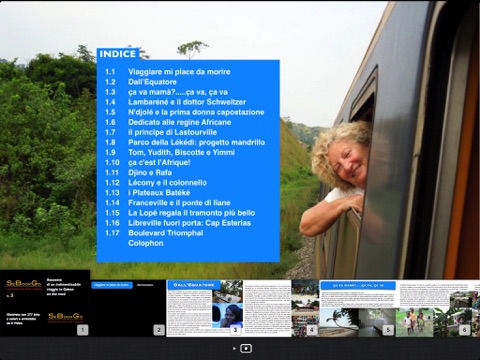Screen dimensions: 480x360
Task: Select 1.6 Dedicato alle regine Africane
Action: (x=168, y=122)
